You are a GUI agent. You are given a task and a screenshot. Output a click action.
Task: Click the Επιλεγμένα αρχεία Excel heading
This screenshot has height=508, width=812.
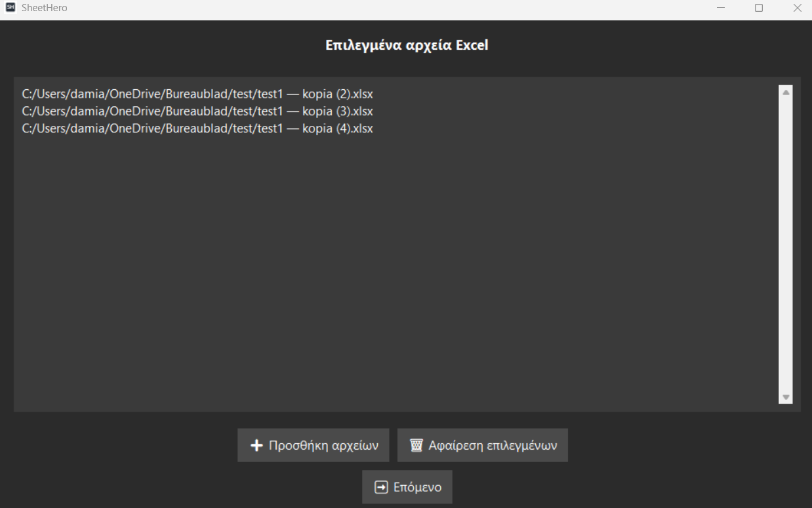(x=407, y=46)
